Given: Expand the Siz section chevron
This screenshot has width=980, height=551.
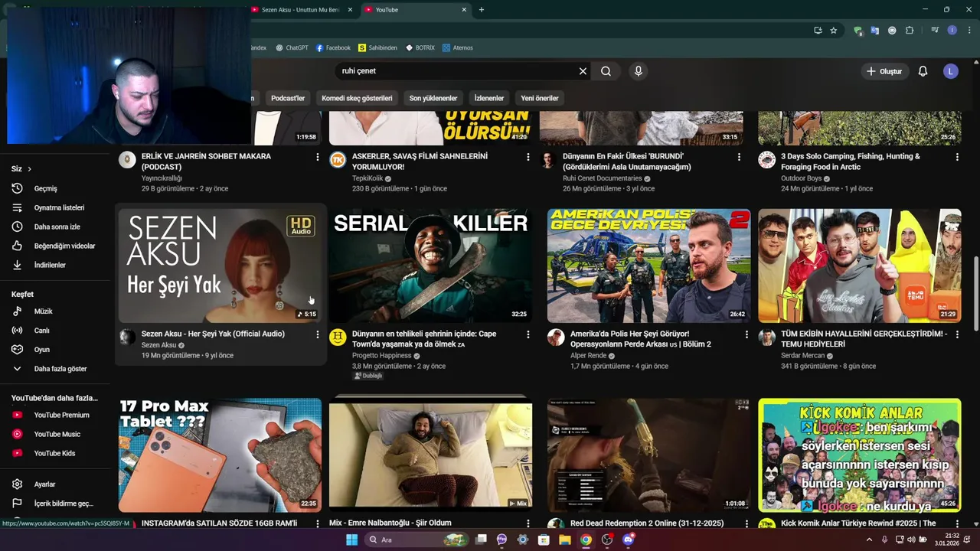Looking at the screenshot, I should coord(29,168).
